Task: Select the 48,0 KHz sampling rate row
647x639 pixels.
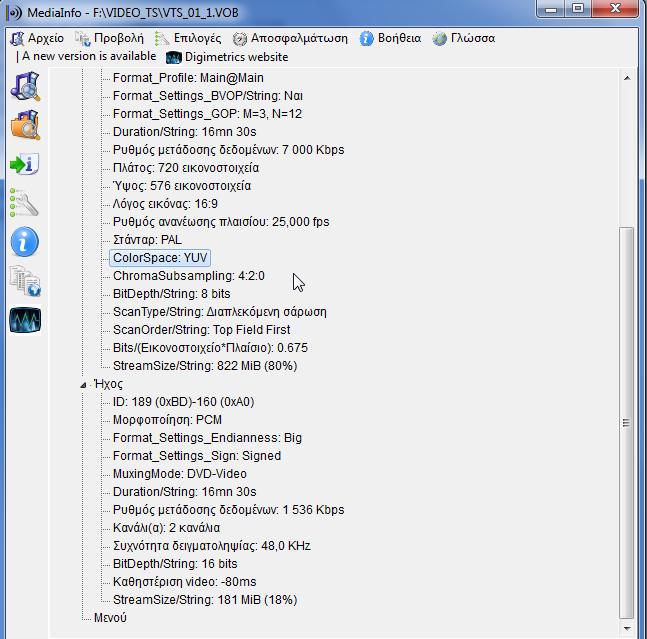Action: (212, 546)
